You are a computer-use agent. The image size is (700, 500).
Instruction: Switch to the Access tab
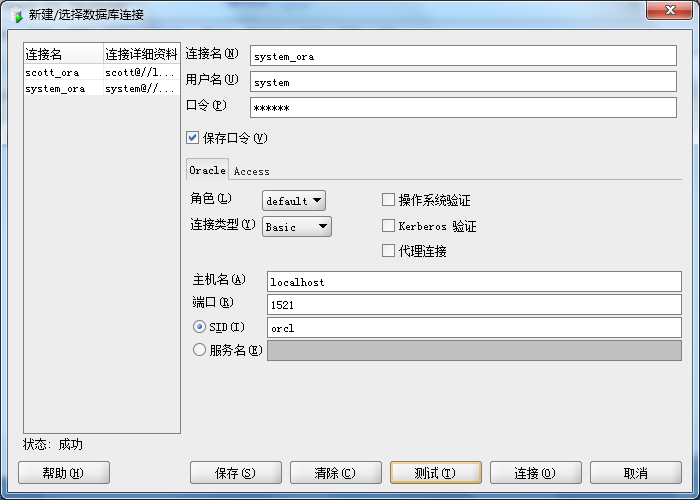coord(251,171)
